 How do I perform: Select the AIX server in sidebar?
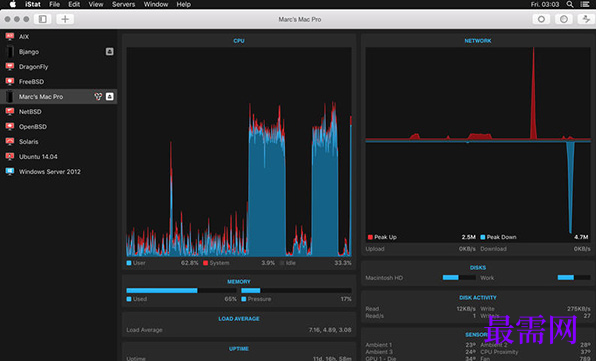[x=59, y=36]
